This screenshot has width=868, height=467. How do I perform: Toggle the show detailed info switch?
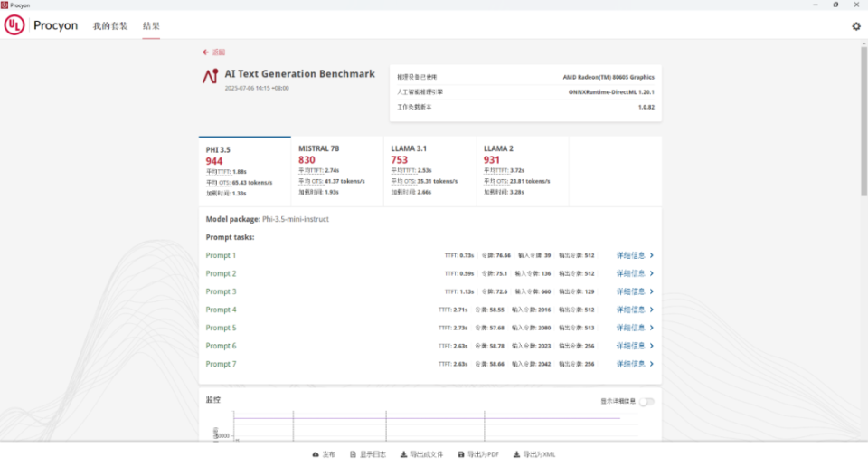646,402
